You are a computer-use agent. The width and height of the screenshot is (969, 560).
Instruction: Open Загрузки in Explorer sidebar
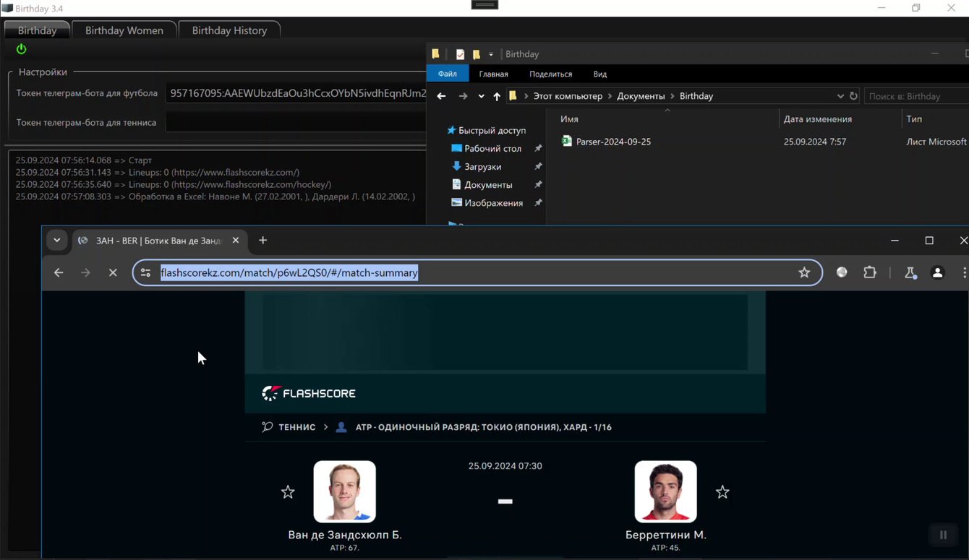click(x=476, y=166)
